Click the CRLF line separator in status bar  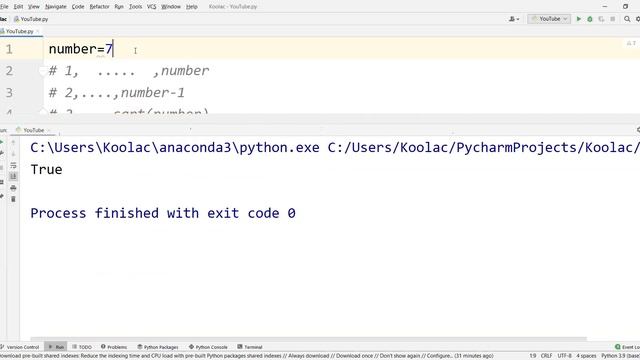coord(546,356)
